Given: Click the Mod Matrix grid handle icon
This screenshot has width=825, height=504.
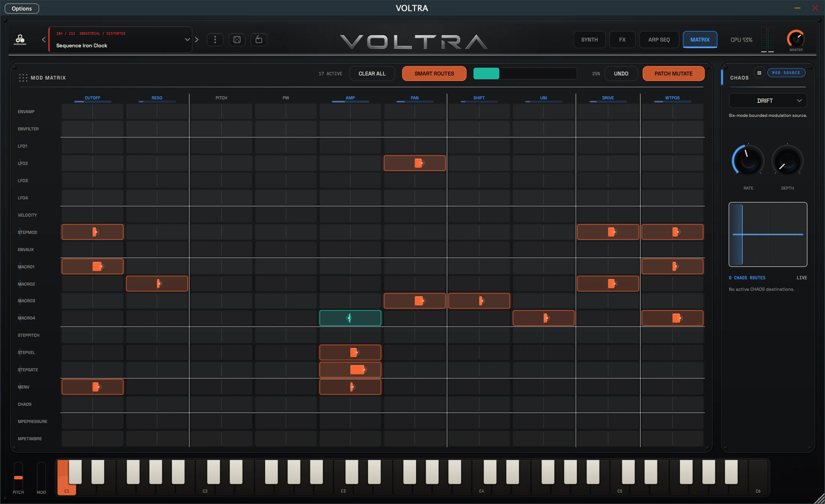Looking at the screenshot, I should click(23, 78).
